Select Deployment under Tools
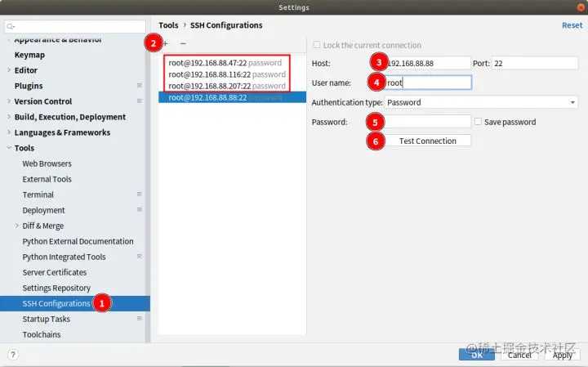 coord(43,210)
